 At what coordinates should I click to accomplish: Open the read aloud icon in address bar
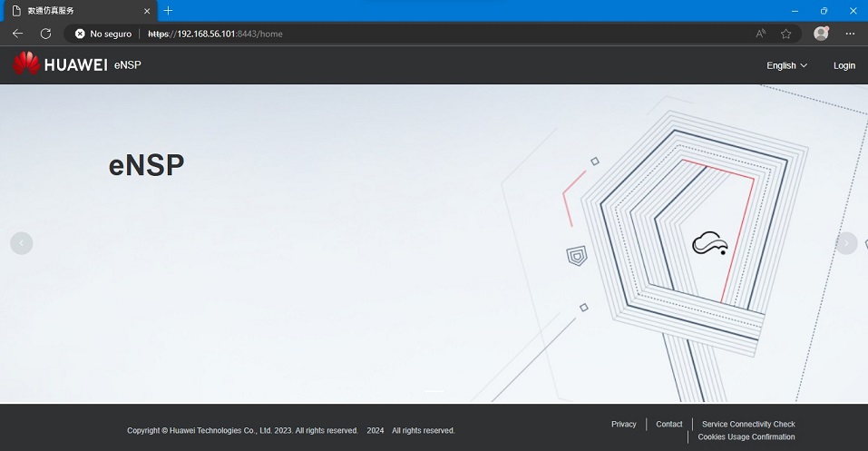pos(760,34)
